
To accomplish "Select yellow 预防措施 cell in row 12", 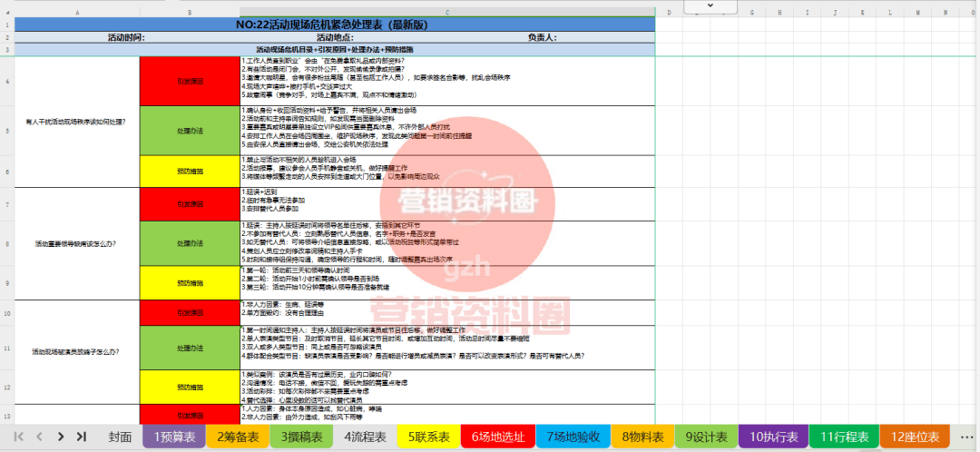I will pyautogui.click(x=190, y=387).
